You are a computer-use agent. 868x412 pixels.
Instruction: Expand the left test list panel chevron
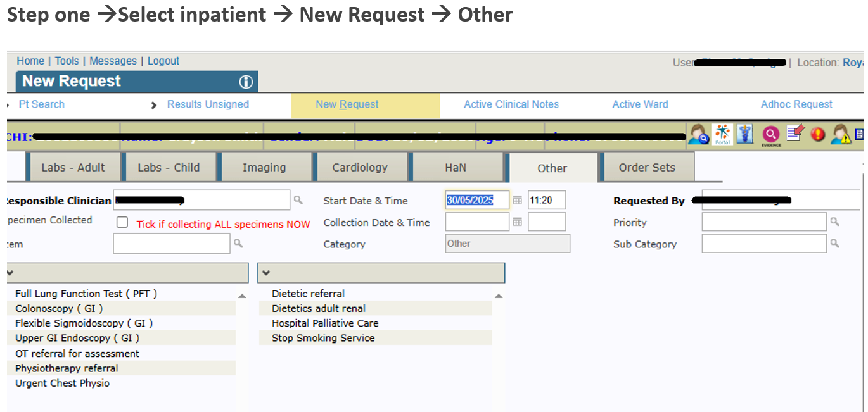click(x=11, y=273)
